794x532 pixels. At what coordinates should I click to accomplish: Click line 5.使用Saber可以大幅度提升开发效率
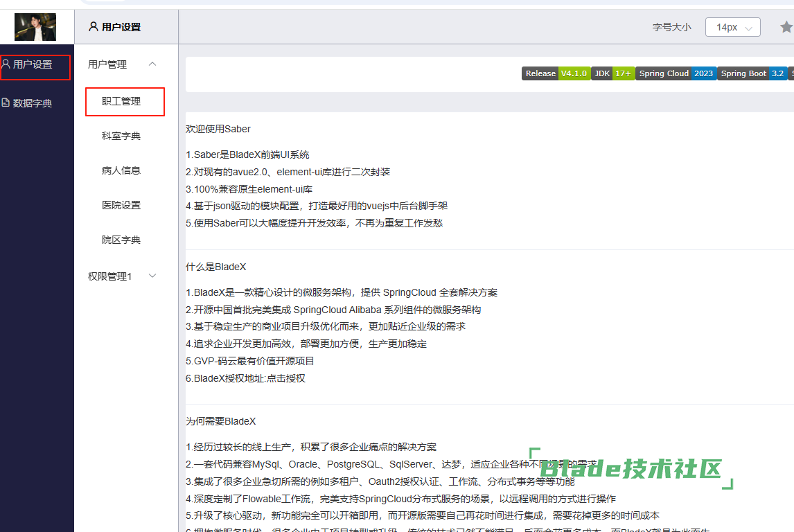pos(315,223)
